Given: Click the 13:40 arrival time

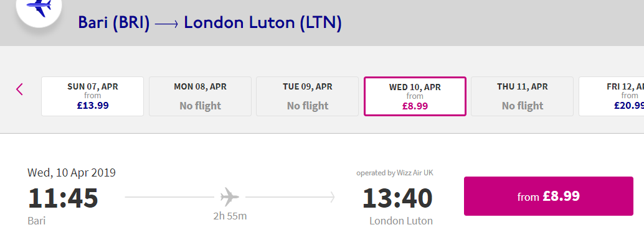Looking at the screenshot, I should [x=397, y=198].
